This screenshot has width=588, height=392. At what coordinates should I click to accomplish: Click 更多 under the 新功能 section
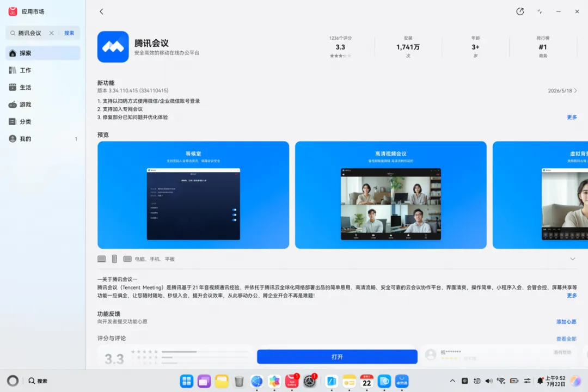[x=572, y=117]
